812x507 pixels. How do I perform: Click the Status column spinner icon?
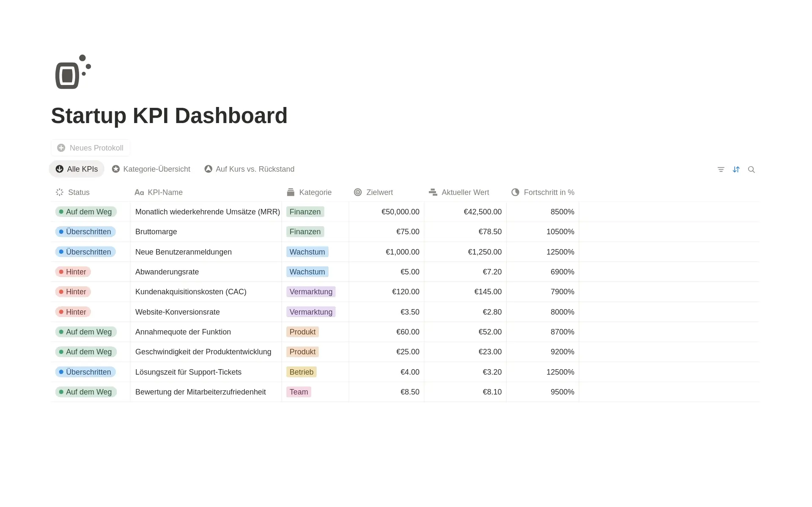click(60, 192)
